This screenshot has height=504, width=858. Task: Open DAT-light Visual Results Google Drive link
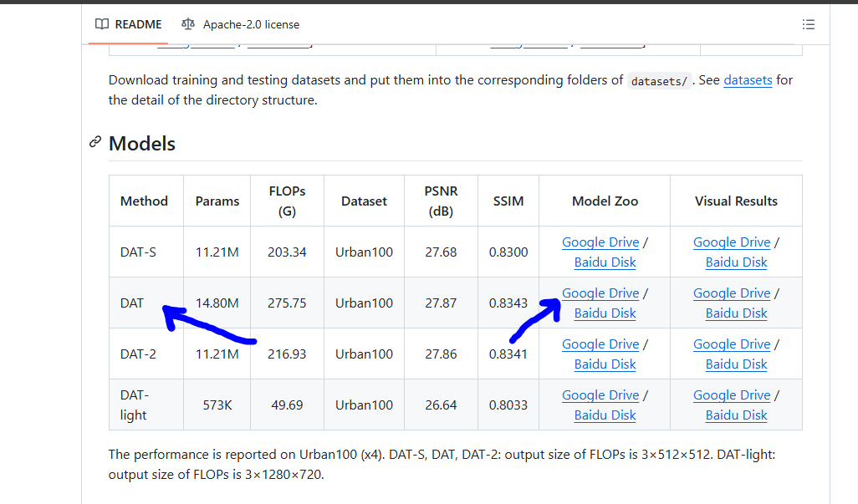(x=732, y=395)
